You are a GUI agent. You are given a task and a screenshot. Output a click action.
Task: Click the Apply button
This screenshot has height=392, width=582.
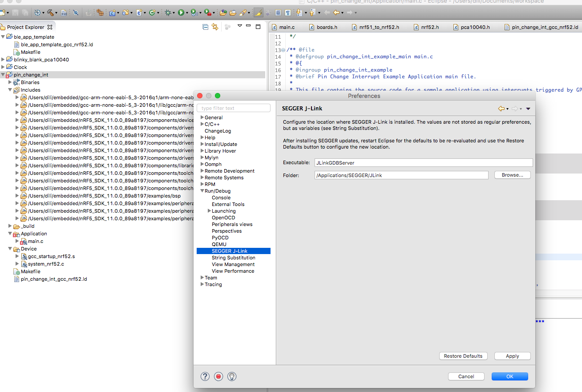click(512, 356)
